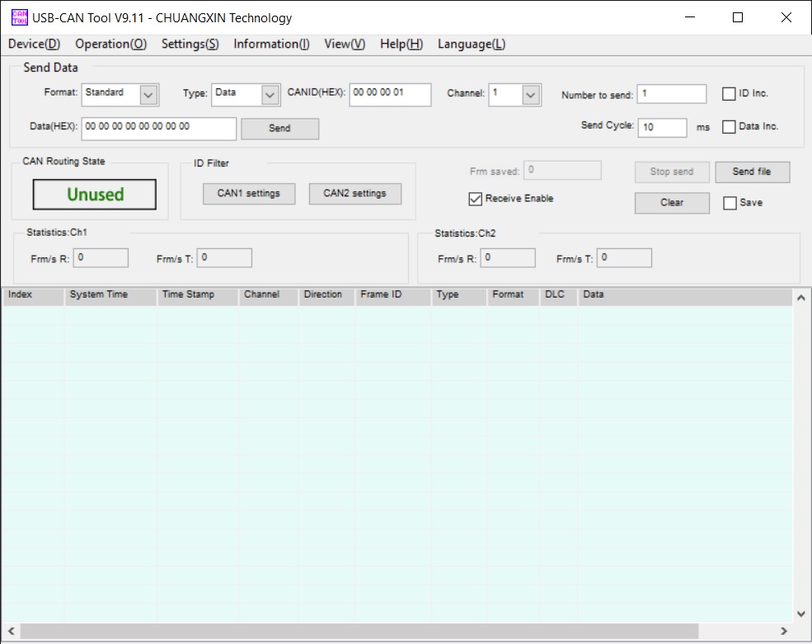The image size is (812, 644).
Task: Click the scroll down arrow of data table
Action: coord(800,613)
